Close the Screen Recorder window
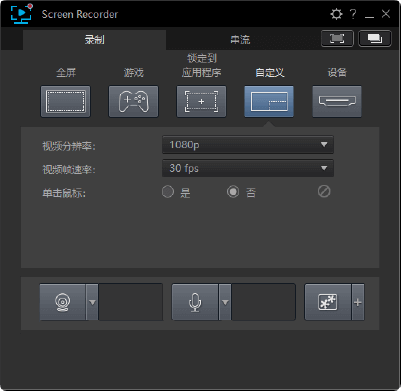 386,14
